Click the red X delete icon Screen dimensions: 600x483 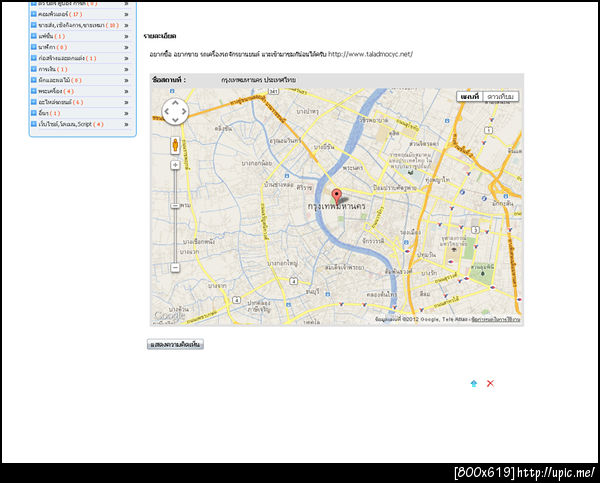tap(490, 383)
